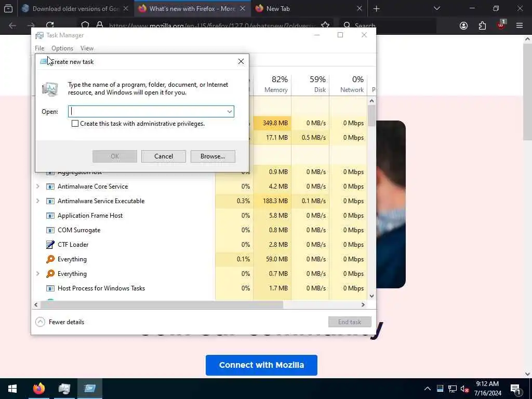Sort processes by Network column
The image size is (532, 399).
pos(349,84)
